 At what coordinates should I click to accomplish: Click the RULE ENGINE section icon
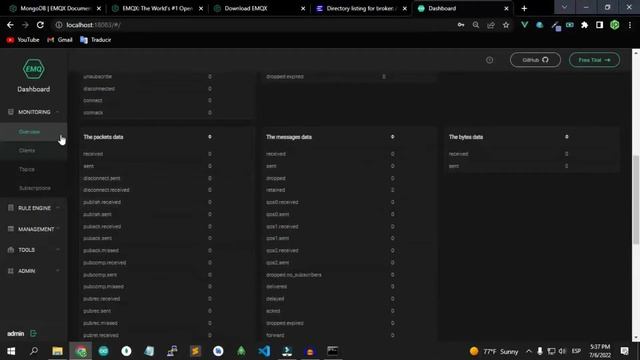[x=11, y=208]
